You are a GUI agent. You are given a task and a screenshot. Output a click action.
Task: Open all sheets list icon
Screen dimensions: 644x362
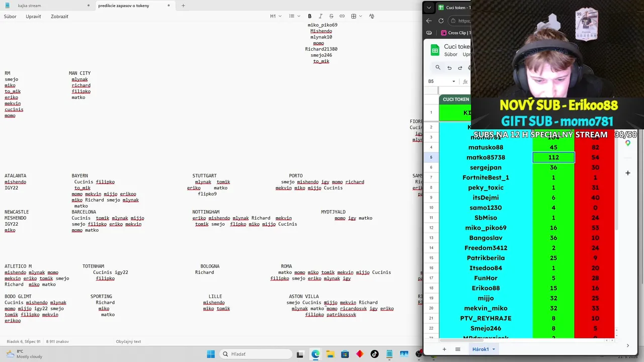pyautogui.click(x=458, y=349)
